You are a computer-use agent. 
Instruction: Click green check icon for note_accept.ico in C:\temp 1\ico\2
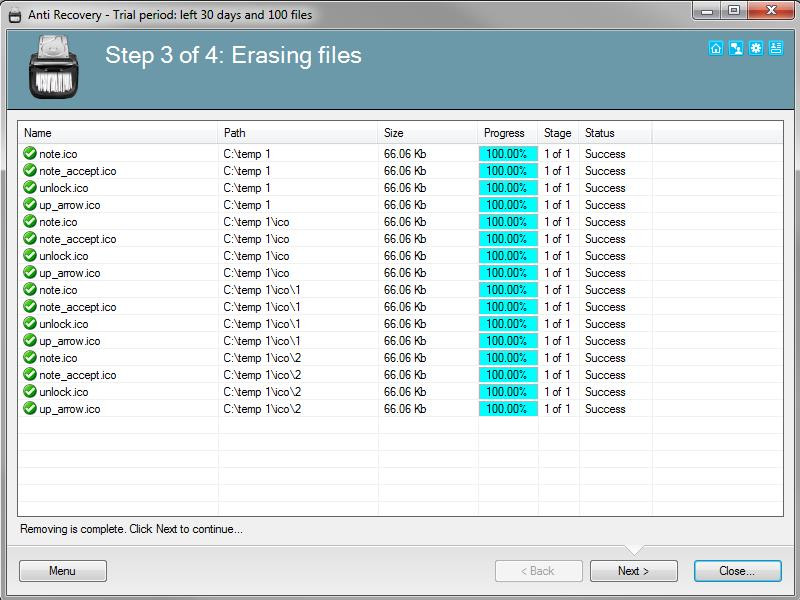coord(30,374)
